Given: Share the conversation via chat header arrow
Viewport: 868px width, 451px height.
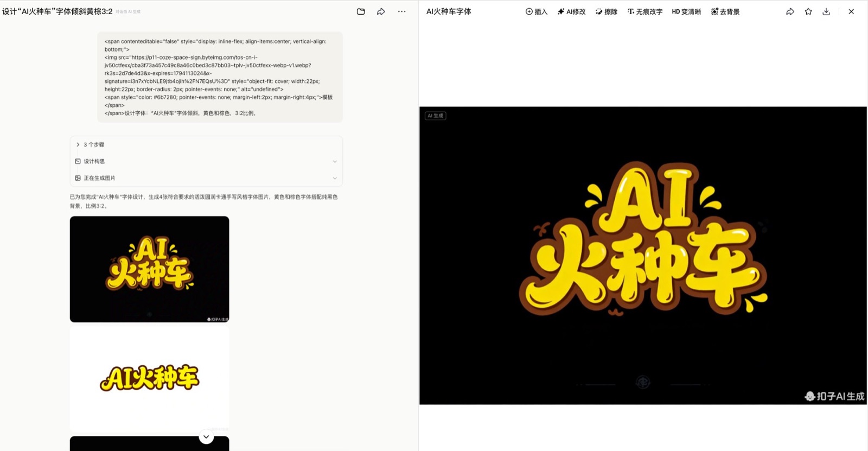Looking at the screenshot, I should tap(381, 11).
